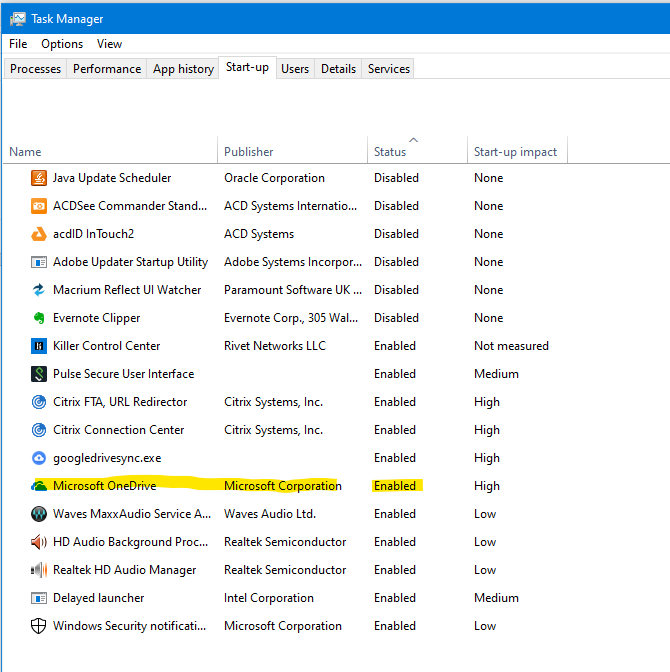Click the Windows Security notification shield icon

coord(39,626)
